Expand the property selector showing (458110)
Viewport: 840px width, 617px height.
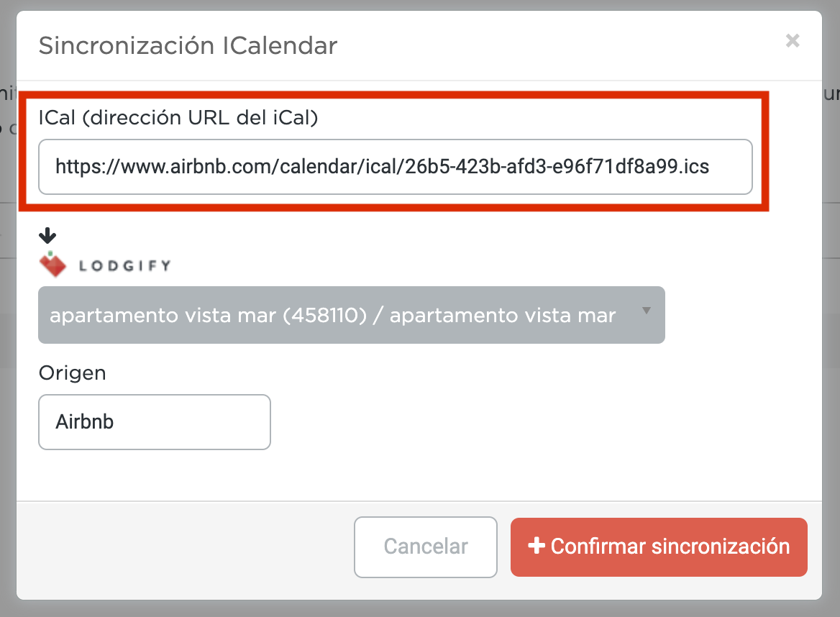click(x=352, y=315)
